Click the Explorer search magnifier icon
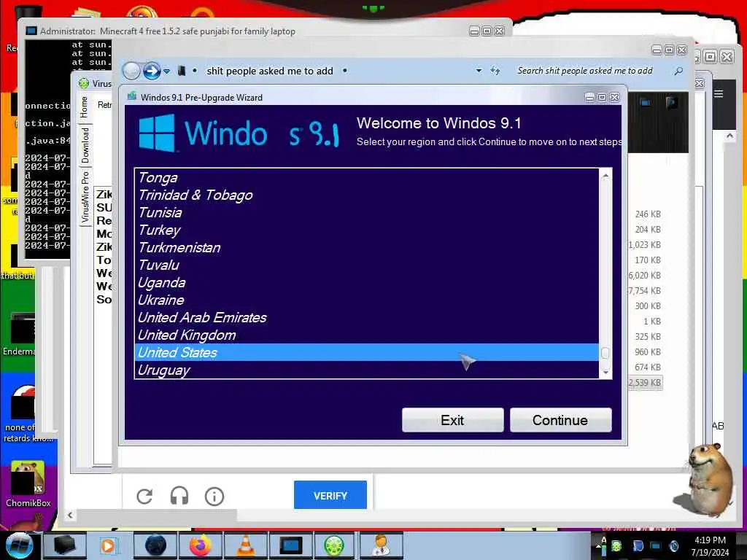 click(678, 71)
